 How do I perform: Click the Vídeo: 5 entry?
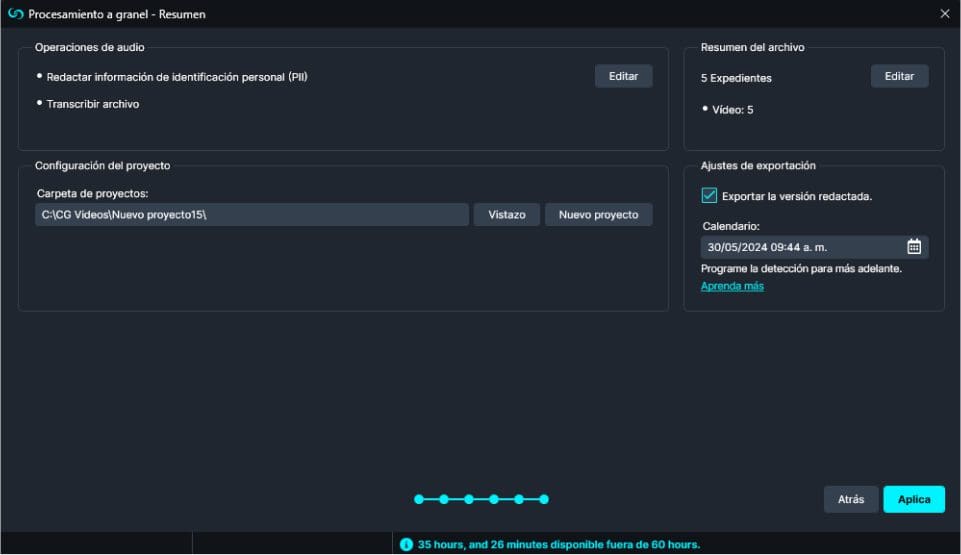[732, 110]
